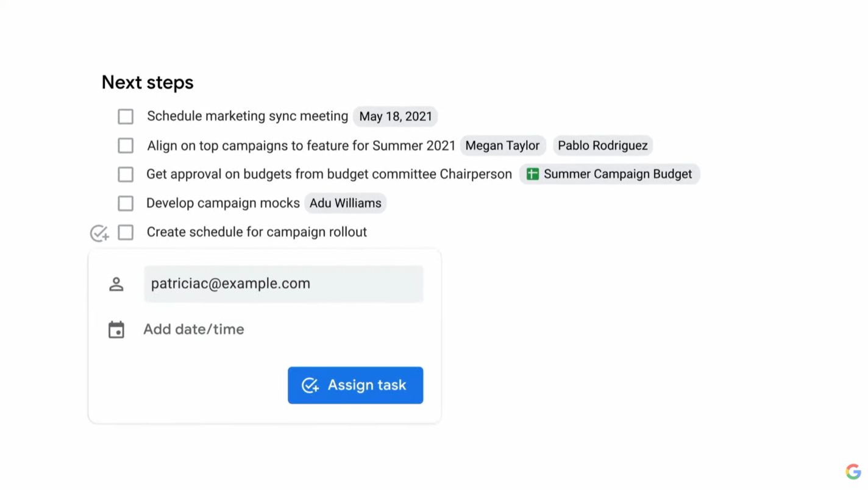The image size is (868, 490).
Task: Click the calendar icon beside Add date/time
Action: [x=116, y=330]
